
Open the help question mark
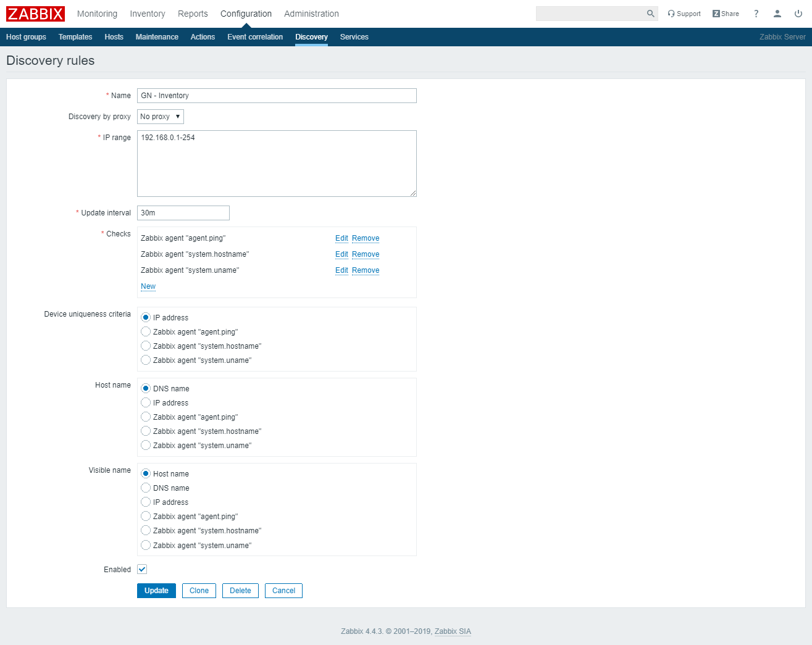coord(756,14)
